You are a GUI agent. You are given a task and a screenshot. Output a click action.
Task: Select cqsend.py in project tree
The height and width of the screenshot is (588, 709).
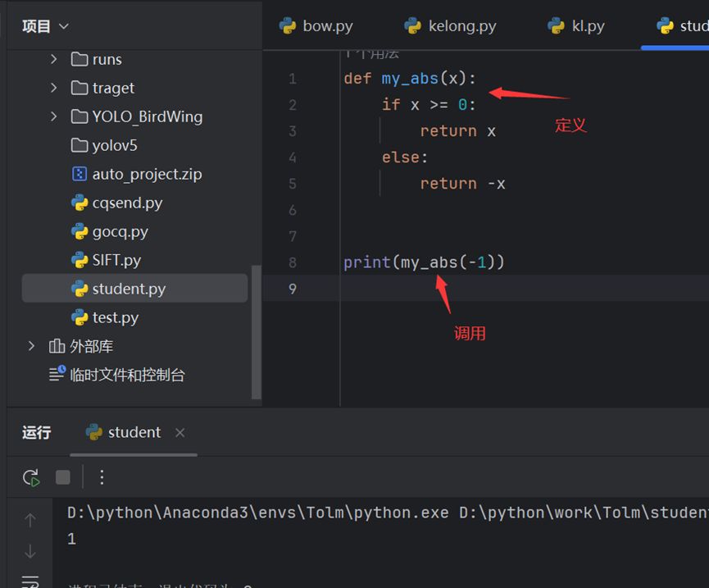click(x=127, y=203)
